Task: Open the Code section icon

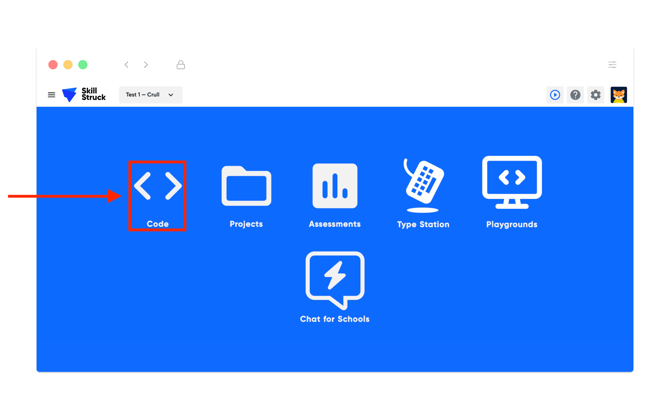Action: pyautogui.click(x=158, y=187)
